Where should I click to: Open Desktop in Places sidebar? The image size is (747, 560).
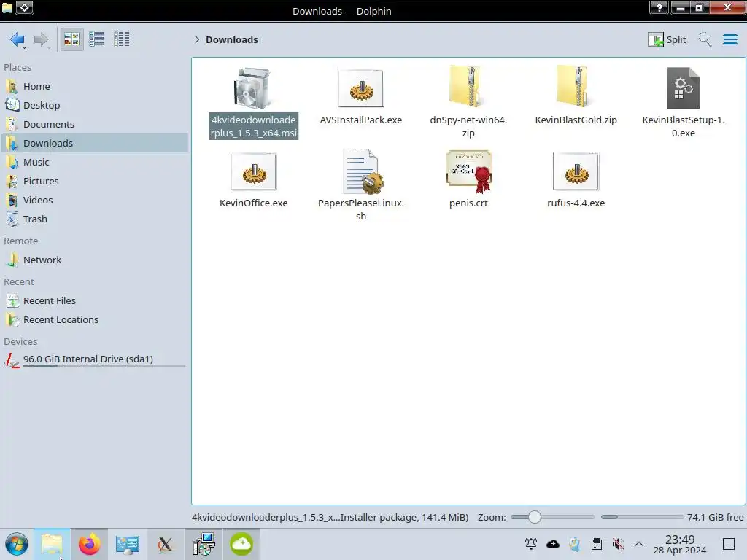tap(94, 105)
